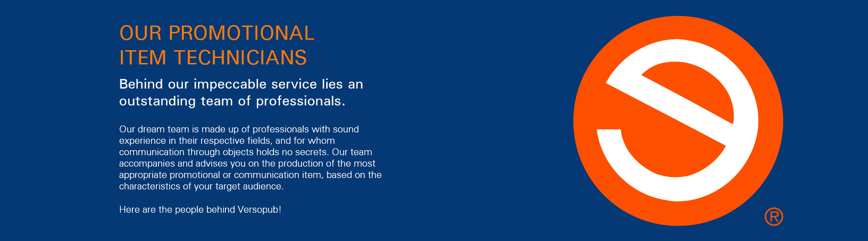Click the 'appropriate promotional or communication item' line
Viewport: 868px width, 241px height.
point(250,175)
